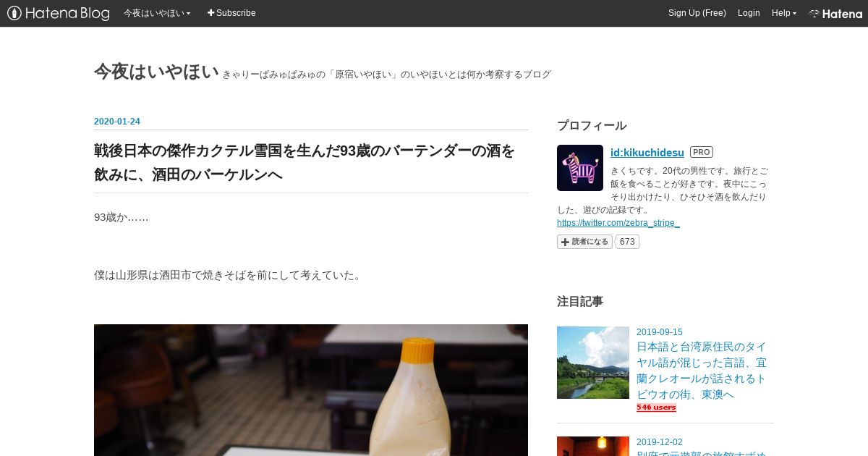Click the 2019-12-02 date link

pos(660,442)
